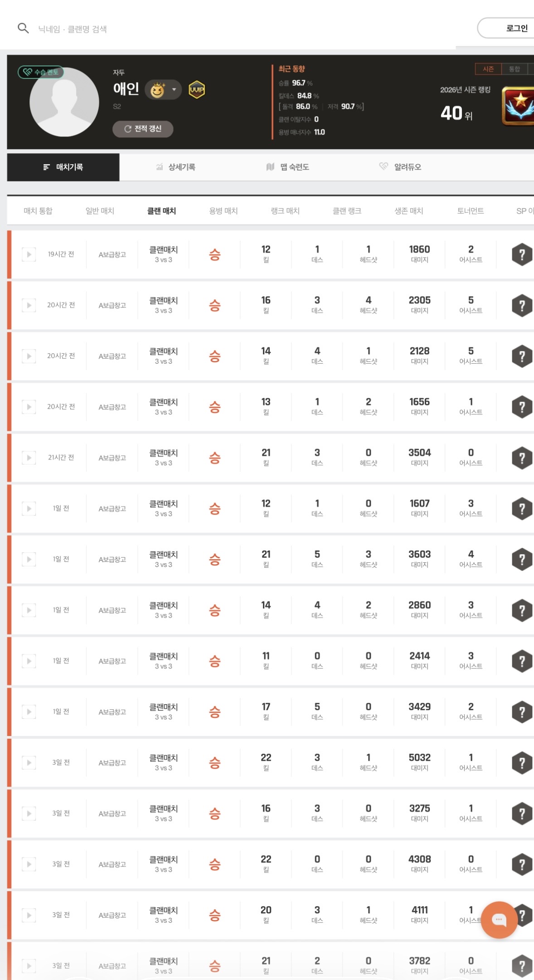Click the default profile avatar
Viewport: 534px width, 980px height.
point(64,102)
